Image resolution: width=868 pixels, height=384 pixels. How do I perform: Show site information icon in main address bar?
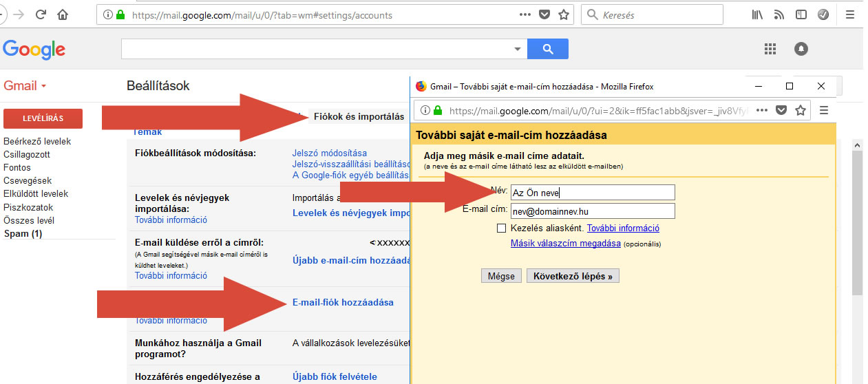pos(108,14)
